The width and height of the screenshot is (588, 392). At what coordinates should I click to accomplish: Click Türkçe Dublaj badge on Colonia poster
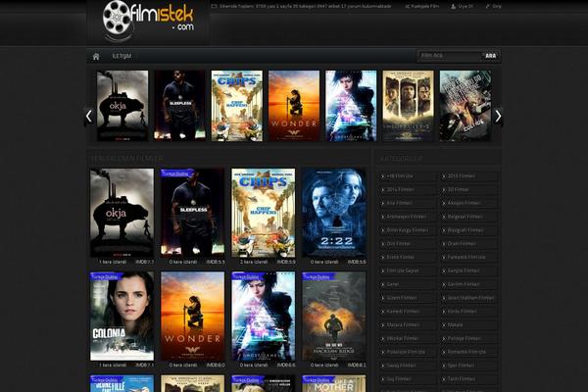pyautogui.click(x=106, y=276)
